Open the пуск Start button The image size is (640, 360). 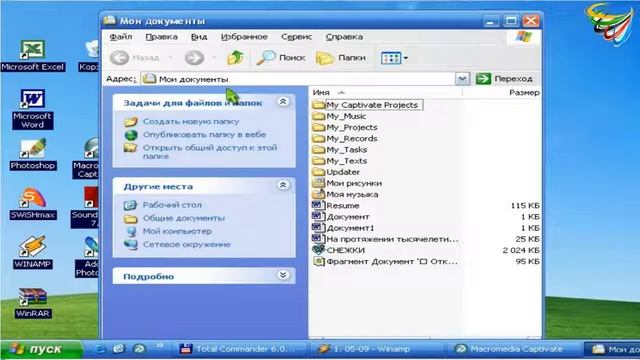(41, 349)
